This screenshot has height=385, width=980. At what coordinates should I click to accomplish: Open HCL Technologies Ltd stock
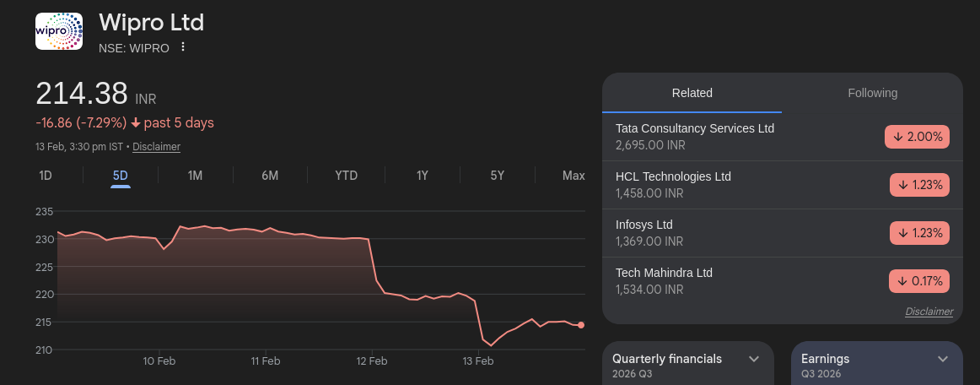pyautogui.click(x=673, y=176)
